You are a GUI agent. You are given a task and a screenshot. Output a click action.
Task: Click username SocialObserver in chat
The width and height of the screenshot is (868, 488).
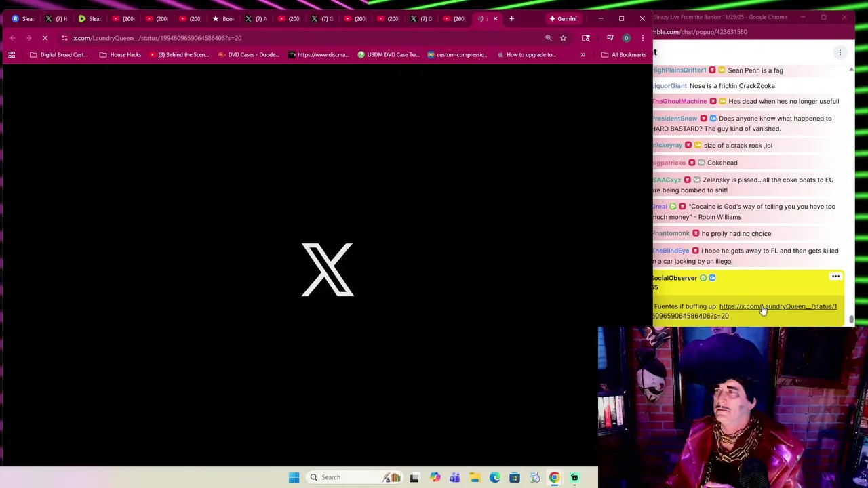pyautogui.click(x=675, y=278)
